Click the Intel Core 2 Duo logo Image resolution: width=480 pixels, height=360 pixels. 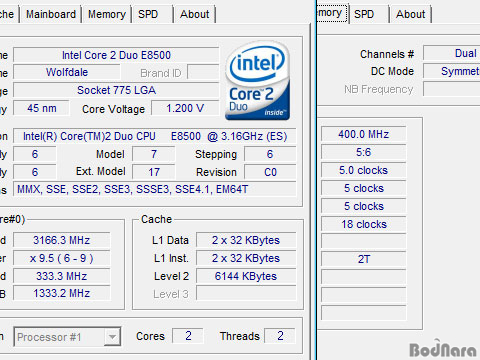coord(257,81)
